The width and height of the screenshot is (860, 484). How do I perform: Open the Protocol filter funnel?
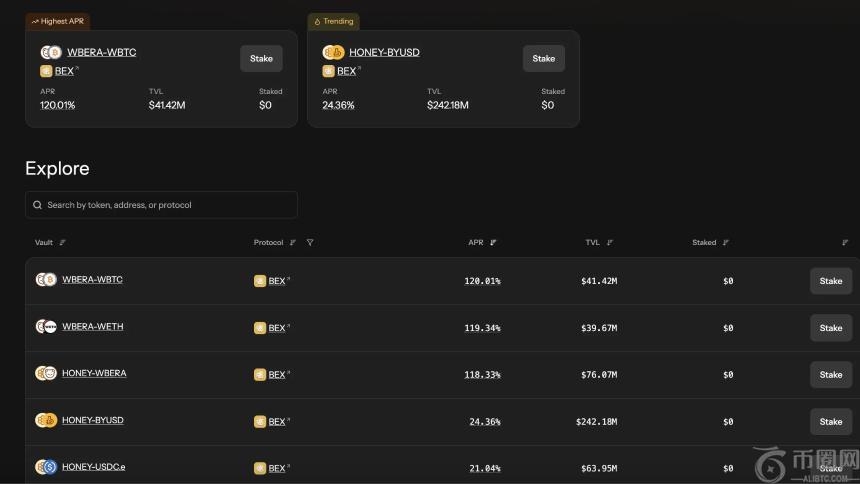[310, 242]
